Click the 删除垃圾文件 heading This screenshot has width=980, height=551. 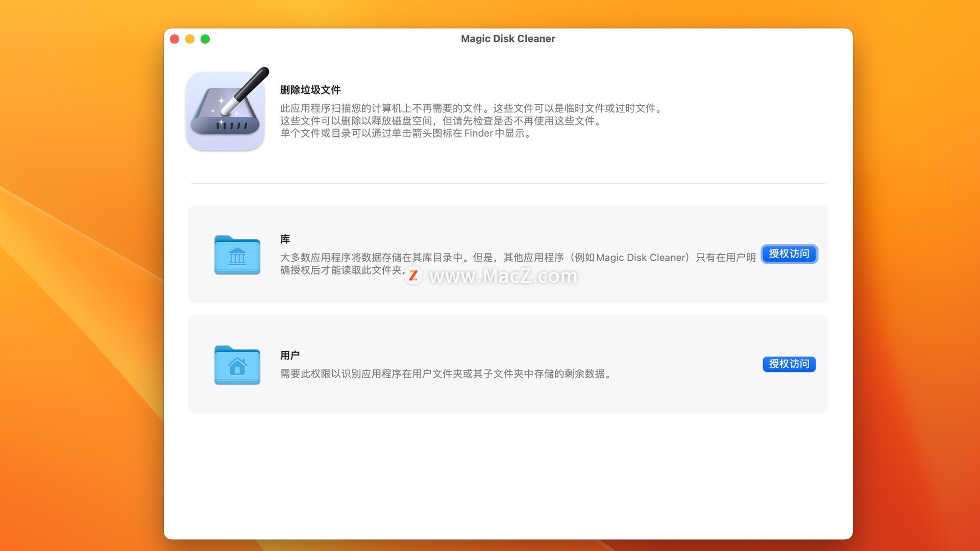point(310,90)
